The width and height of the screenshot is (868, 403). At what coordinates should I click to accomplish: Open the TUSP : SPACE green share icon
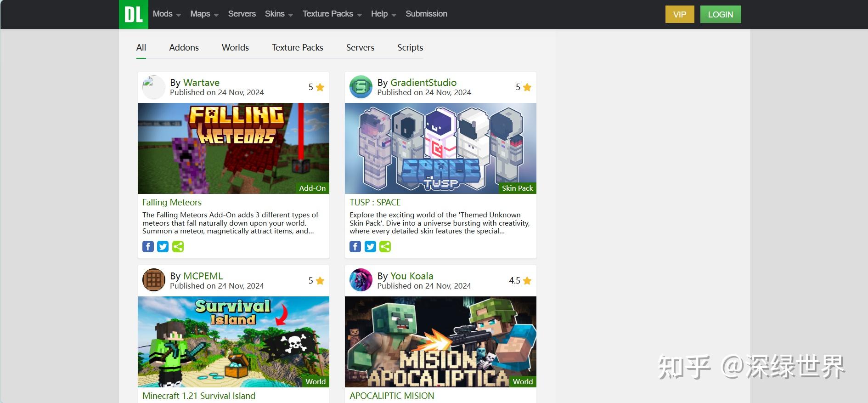385,246
